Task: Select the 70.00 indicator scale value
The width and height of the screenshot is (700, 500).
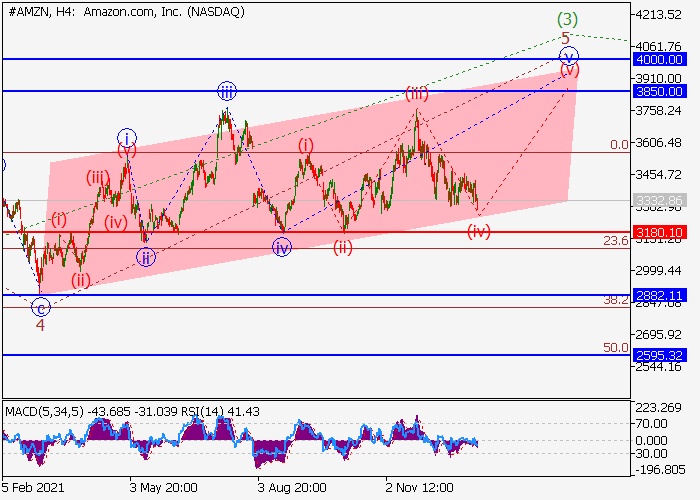Action: click(x=651, y=424)
